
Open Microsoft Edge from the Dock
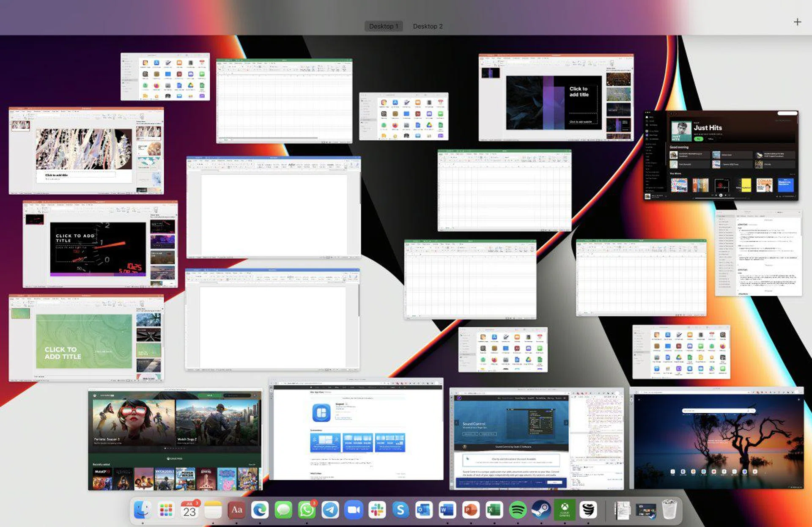coord(260,510)
